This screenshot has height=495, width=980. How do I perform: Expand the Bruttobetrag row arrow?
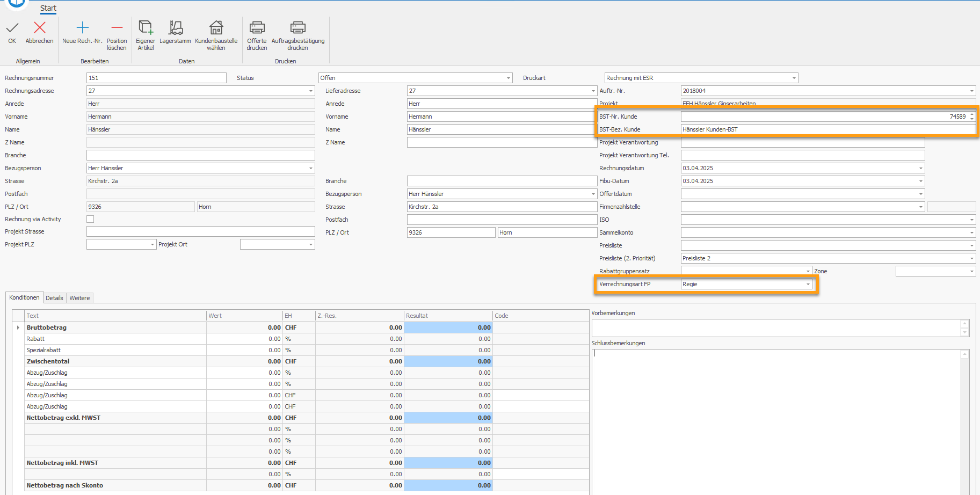[x=18, y=327]
